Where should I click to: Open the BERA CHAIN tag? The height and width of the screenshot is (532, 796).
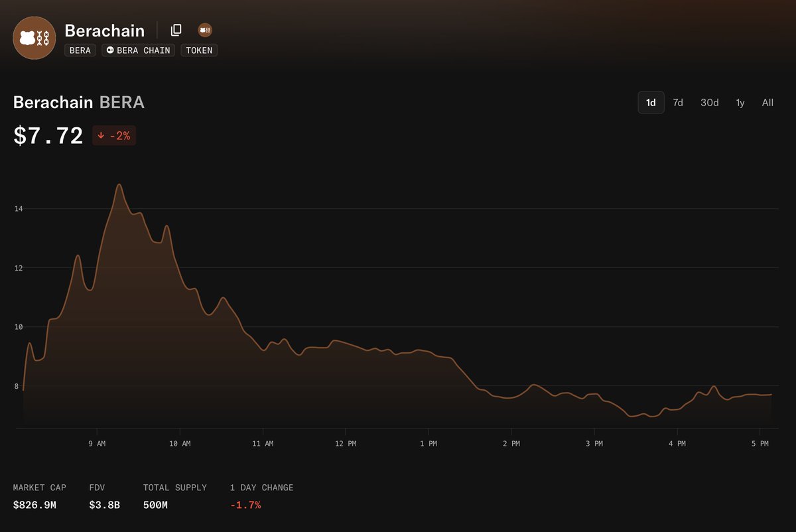[x=139, y=50]
